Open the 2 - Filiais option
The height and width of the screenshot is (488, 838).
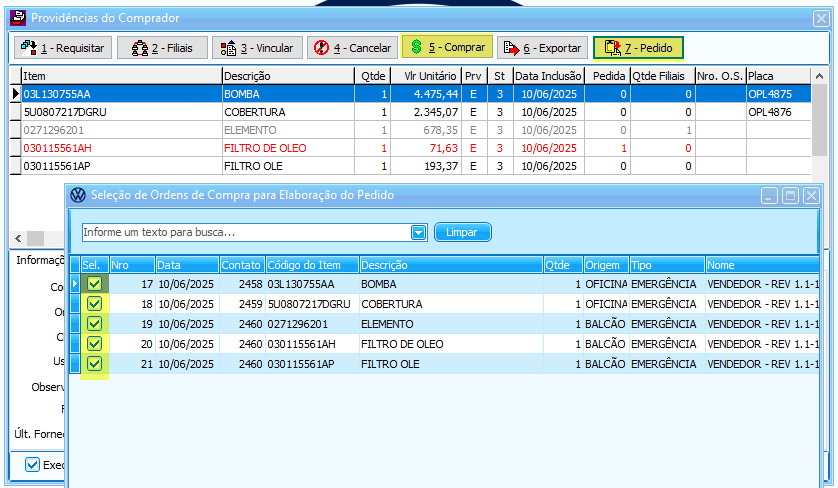tap(162, 48)
